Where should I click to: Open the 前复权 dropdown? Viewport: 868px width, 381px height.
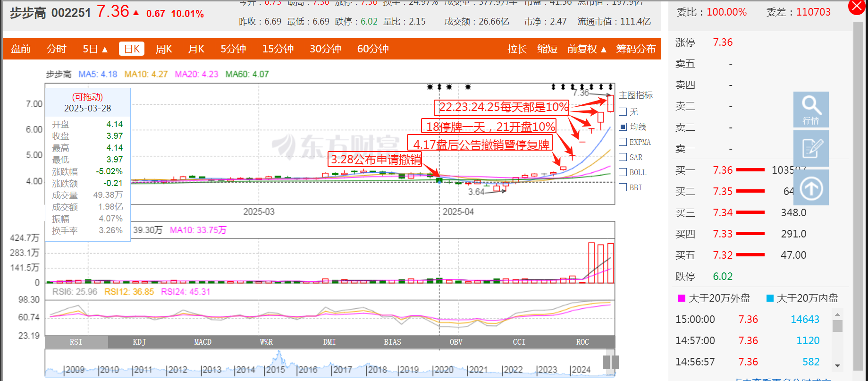(x=587, y=49)
